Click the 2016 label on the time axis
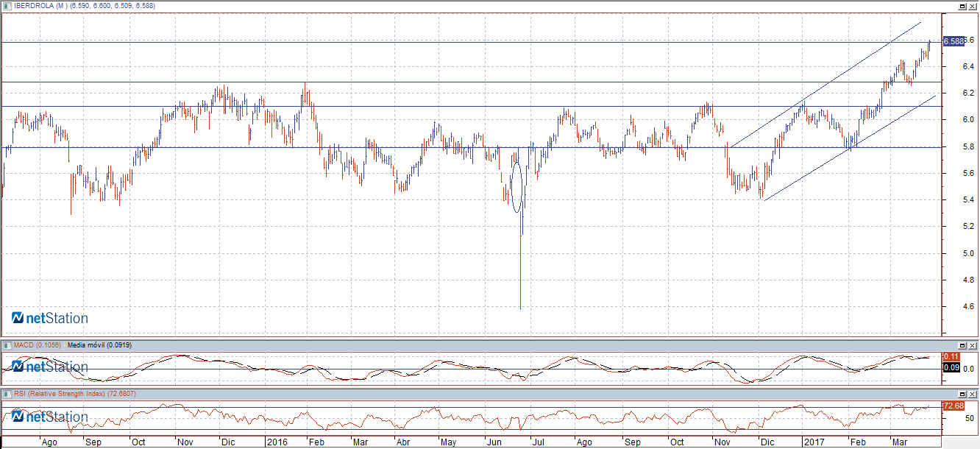Viewport: 980px width, 449px height. pos(276,442)
